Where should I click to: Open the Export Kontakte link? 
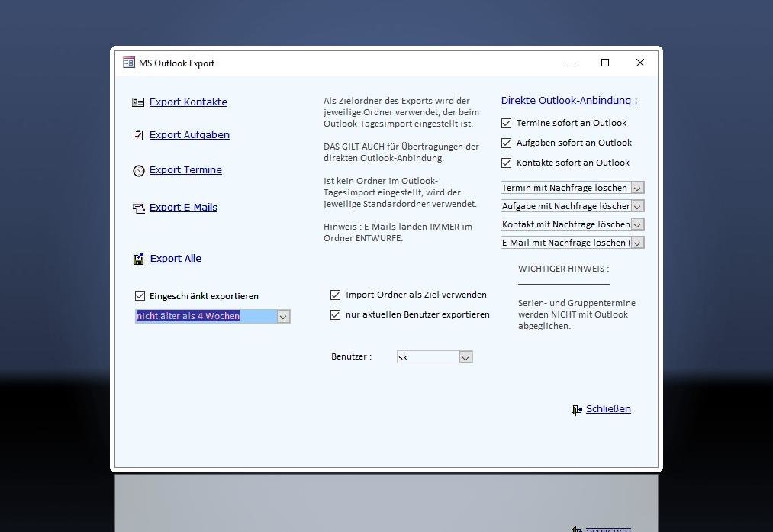(188, 102)
